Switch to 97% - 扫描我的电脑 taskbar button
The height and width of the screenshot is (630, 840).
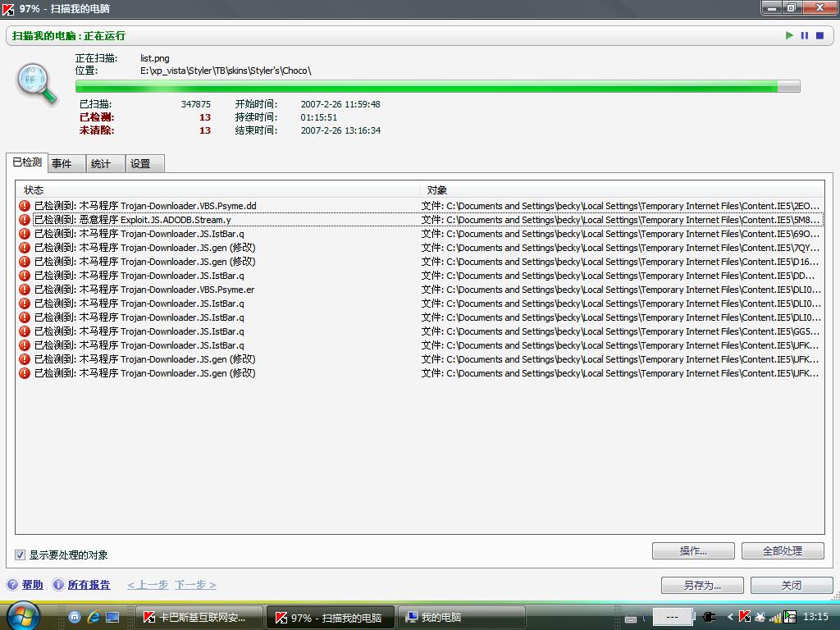331,618
